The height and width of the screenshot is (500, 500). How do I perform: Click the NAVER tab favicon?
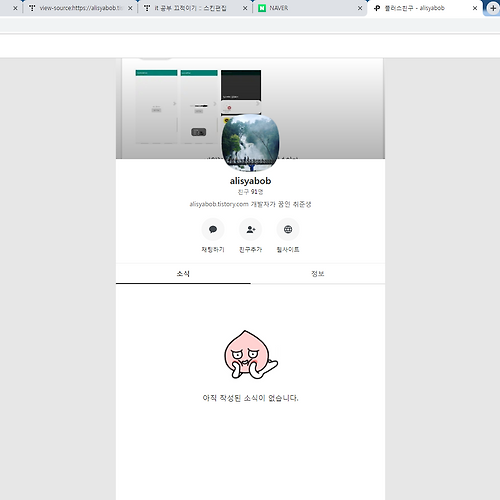coord(262,8)
